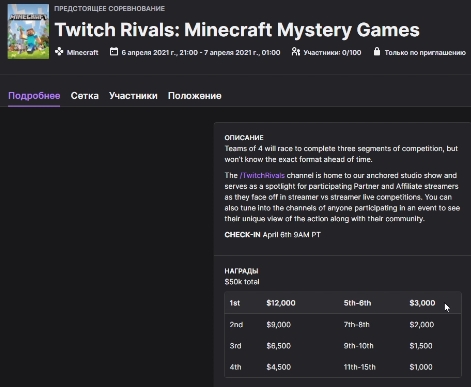The width and height of the screenshot is (471, 387).
Task: Switch to the Сетка tab
Action: (x=85, y=96)
